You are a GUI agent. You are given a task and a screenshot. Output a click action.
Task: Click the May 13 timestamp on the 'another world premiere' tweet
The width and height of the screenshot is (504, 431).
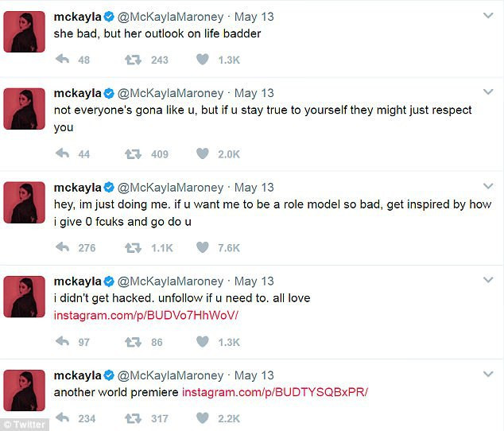[254, 375]
